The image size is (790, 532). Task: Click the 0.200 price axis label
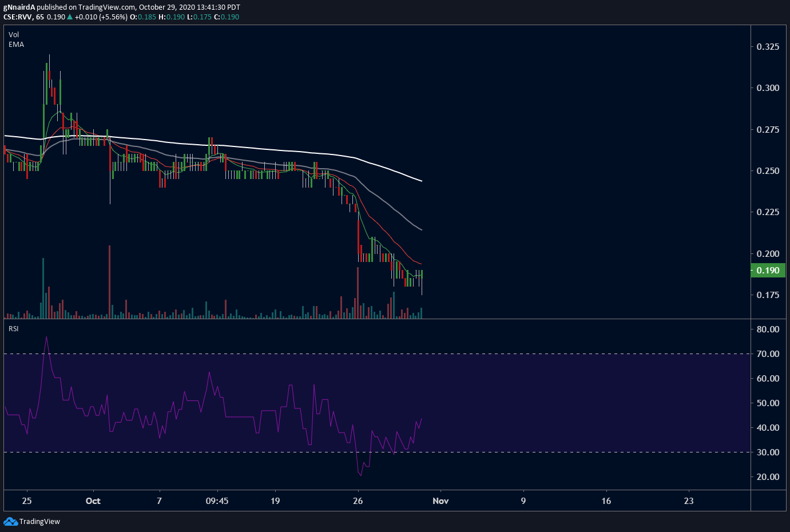(x=768, y=253)
